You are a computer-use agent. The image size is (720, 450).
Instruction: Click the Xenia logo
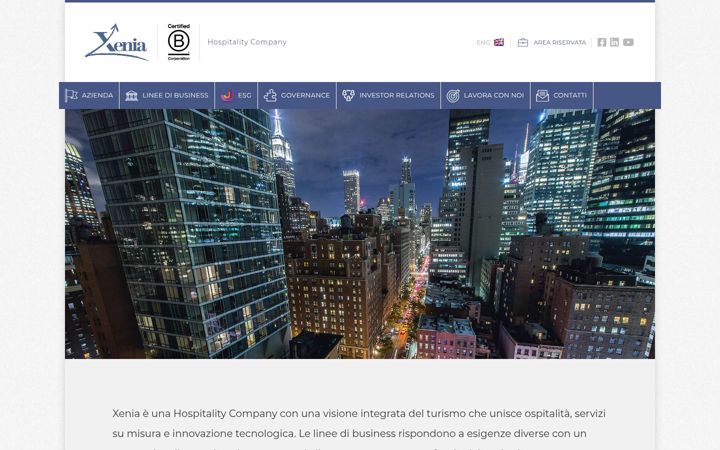coord(116,42)
